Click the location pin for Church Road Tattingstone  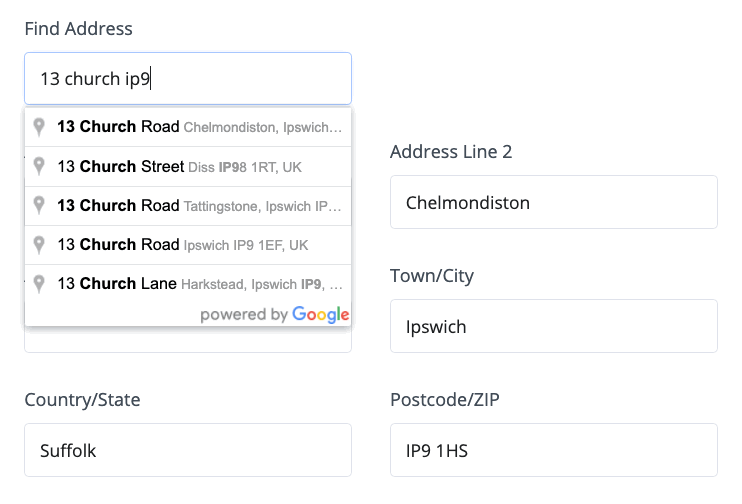pyautogui.click(x=39, y=205)
